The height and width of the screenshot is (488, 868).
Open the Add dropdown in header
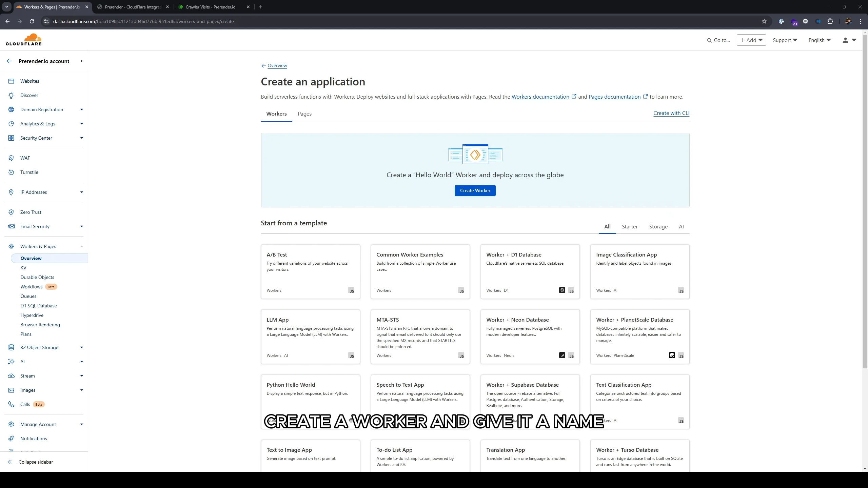[751, 40]
